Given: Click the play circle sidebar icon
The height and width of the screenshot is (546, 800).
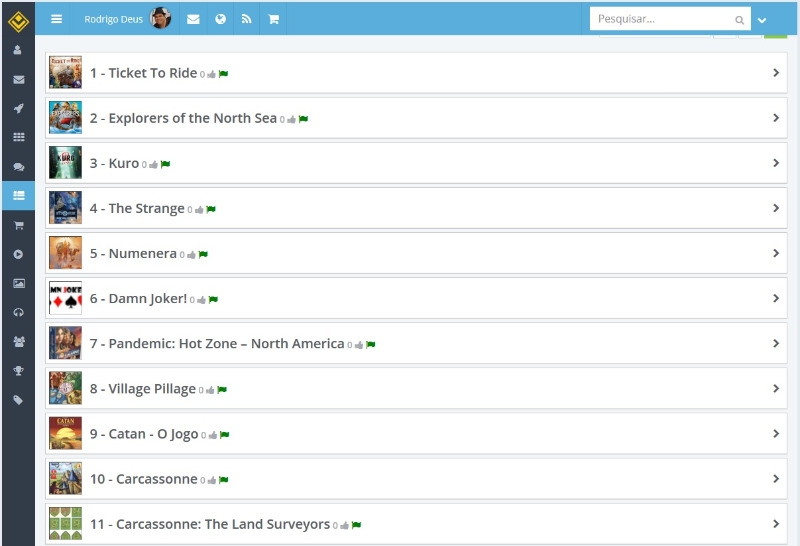Looking at the screenshot, I should (x=18, y=254).
